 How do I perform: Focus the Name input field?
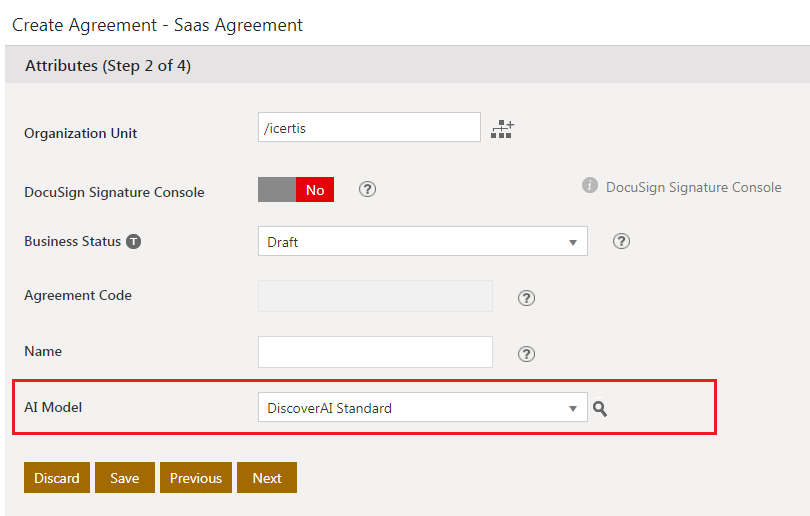click(x=375, y=352)
